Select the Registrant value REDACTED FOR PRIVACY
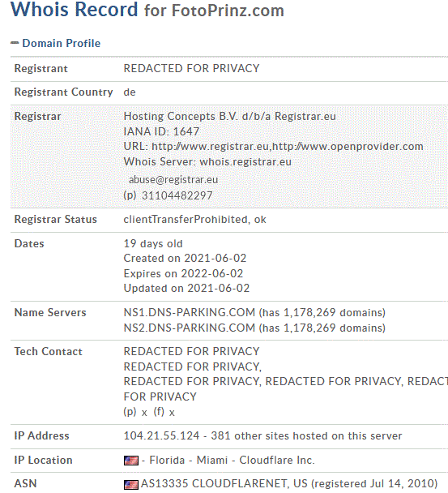Viewport: 448px width, 493px height. [191, 68]
